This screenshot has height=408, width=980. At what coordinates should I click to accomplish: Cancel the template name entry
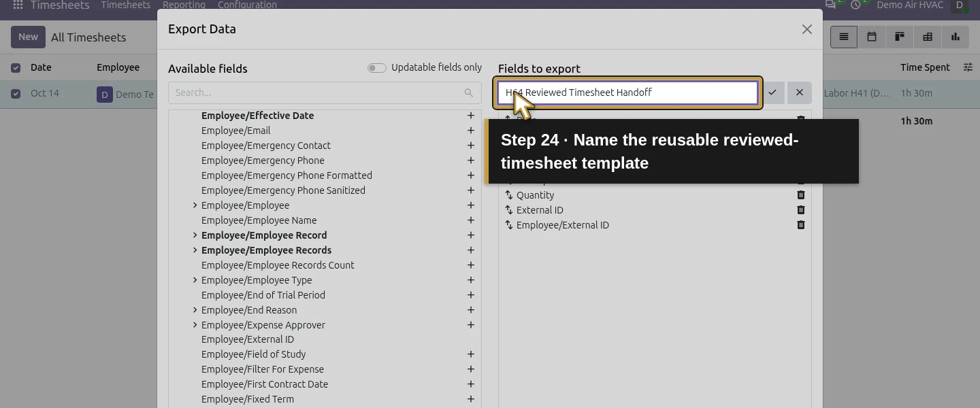tap(800, 92)
